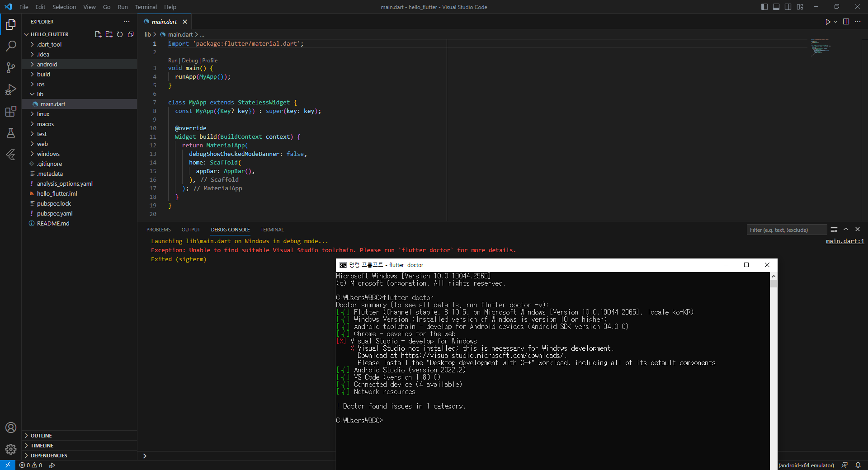Expand the .dart_tool folder

tap(79, 44)
